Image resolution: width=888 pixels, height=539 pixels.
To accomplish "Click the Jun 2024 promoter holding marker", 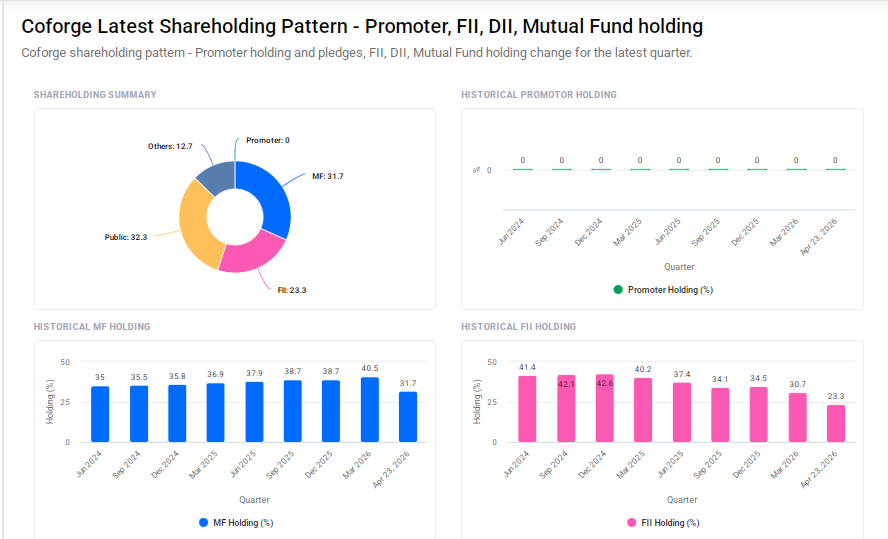I will point(523,169).
